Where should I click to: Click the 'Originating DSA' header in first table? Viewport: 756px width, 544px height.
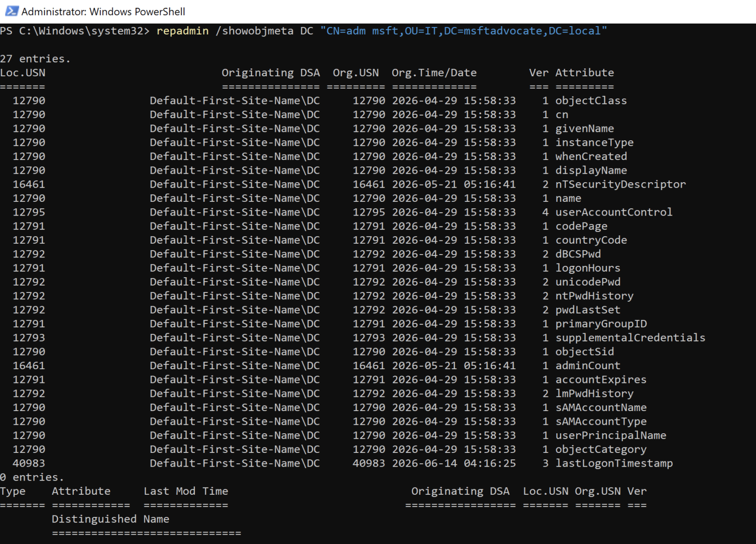click(271, 73)
